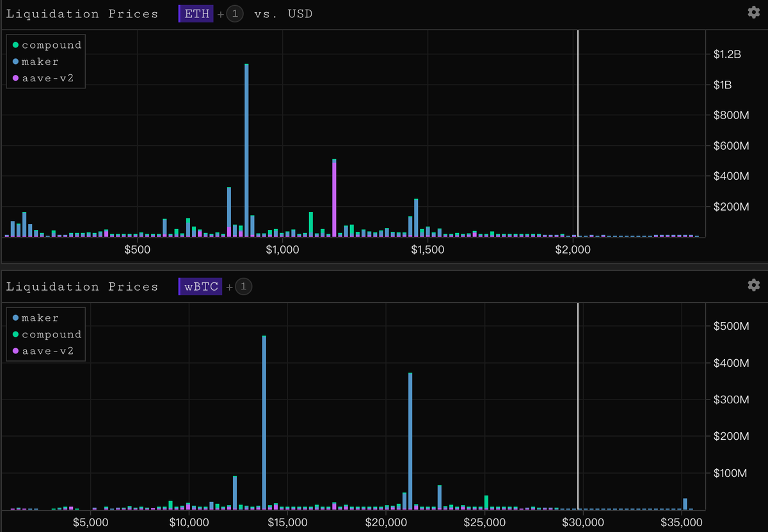Click the tallest maker bar near $14,000 in wBTC chart
768x532 pixels.
264,423
